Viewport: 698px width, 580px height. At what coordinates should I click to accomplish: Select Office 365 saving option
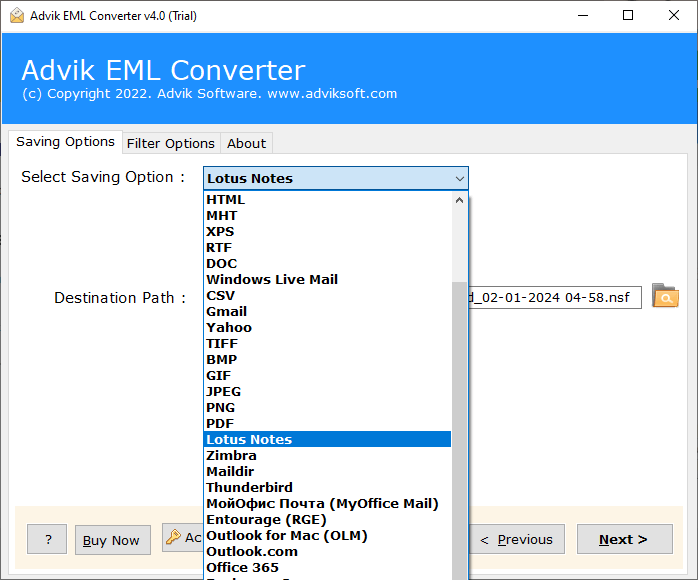[327, 568]
